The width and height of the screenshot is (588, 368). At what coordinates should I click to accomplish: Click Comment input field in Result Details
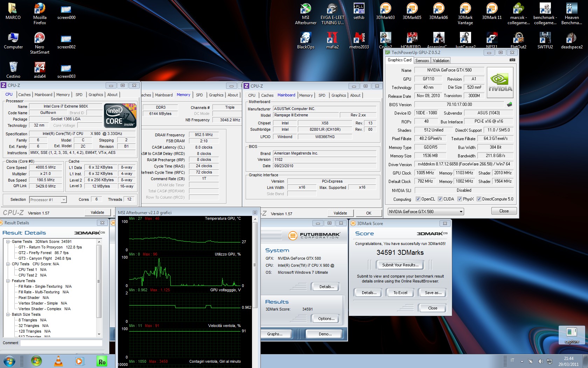(x=61, y=343)
